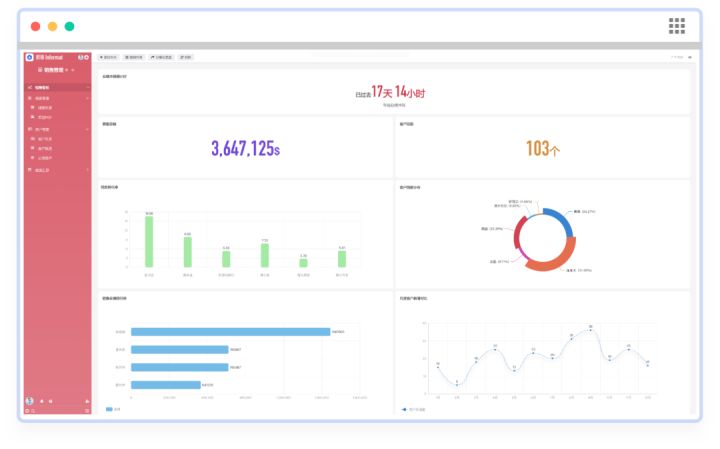
Task: Click the third toolbar button with arrow icon
Action: pos(162,57)
